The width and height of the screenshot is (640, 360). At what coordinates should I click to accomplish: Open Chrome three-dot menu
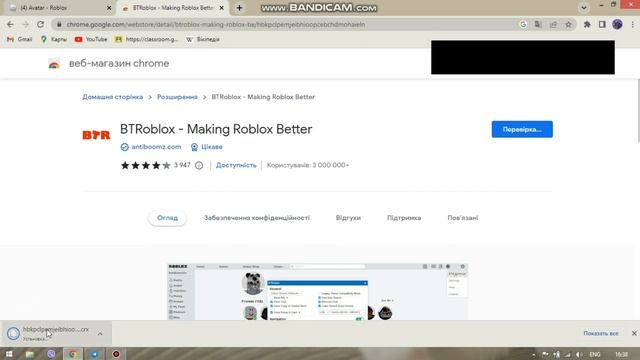632,24
